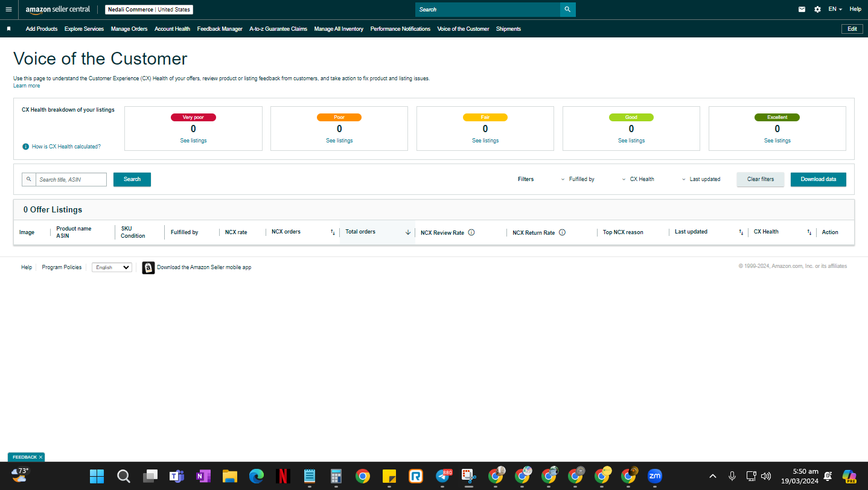This screenshot has width=868, height=490.
Task: Click the info icon beside How is CX Health calculated
Action: pos(25,147)
